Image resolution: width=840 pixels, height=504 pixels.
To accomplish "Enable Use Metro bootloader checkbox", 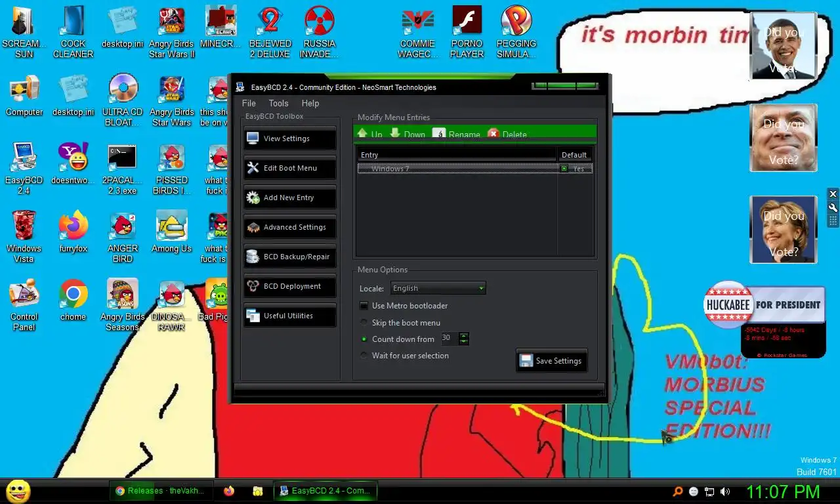I will [x=364, y=306].
